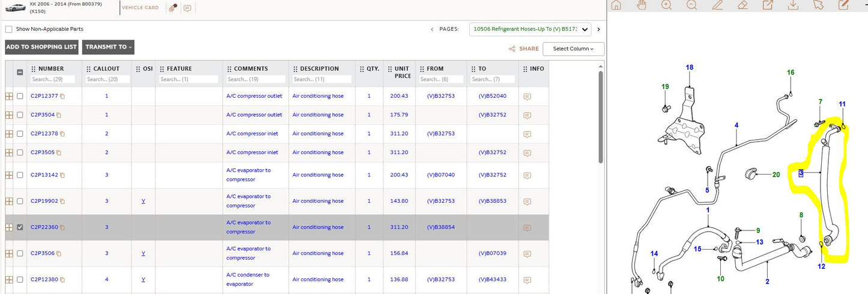The image size is (868, 294).
Task: Click the FROM column search field
Action: pos(440,79)
